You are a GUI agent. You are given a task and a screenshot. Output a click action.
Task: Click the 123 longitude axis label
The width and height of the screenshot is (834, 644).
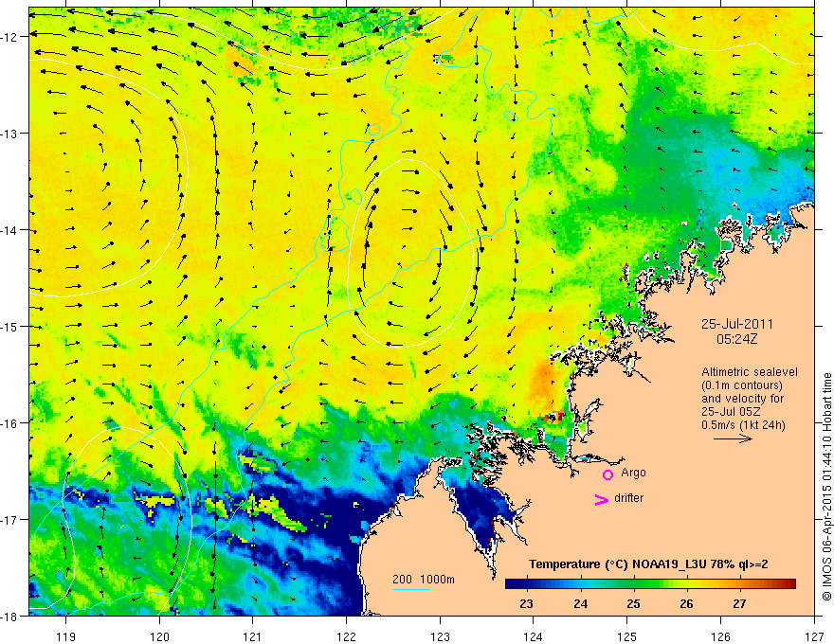440,636
